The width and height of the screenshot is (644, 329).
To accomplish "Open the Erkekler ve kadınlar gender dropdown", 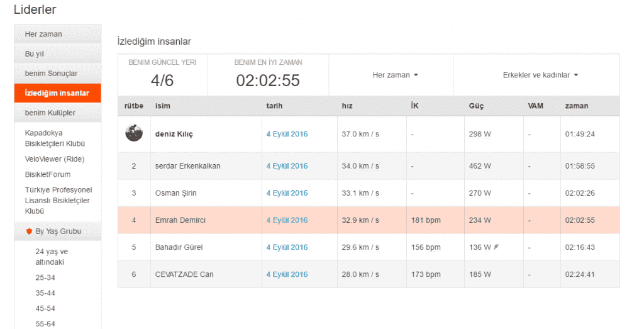I will [x=540, y=75].
